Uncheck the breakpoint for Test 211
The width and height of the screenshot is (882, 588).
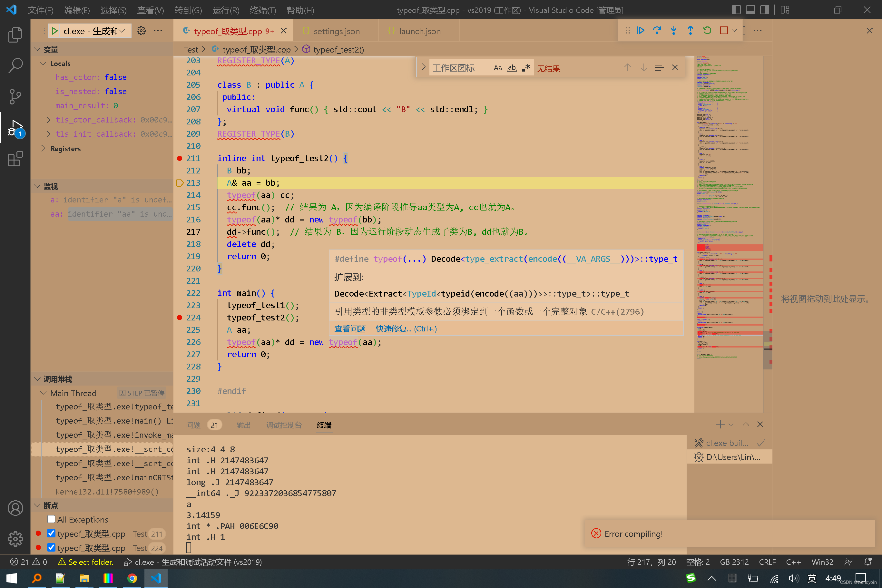51,533
